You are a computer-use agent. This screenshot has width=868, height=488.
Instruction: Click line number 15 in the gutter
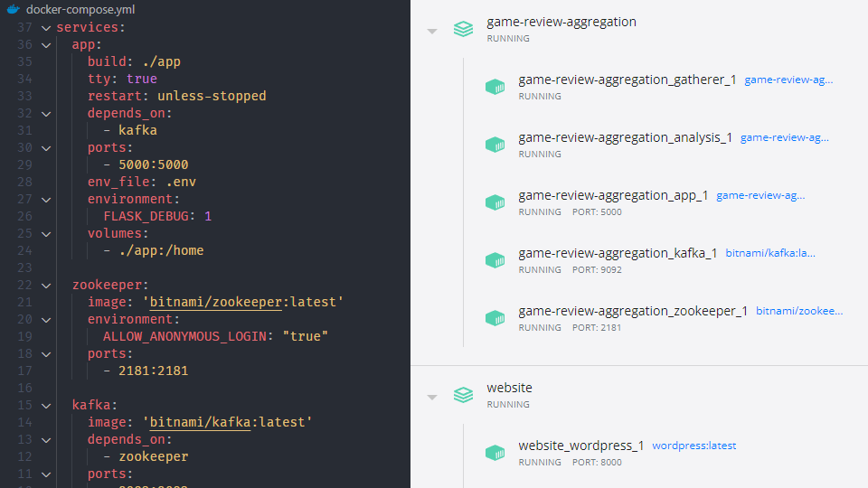[x=25, y=405]
